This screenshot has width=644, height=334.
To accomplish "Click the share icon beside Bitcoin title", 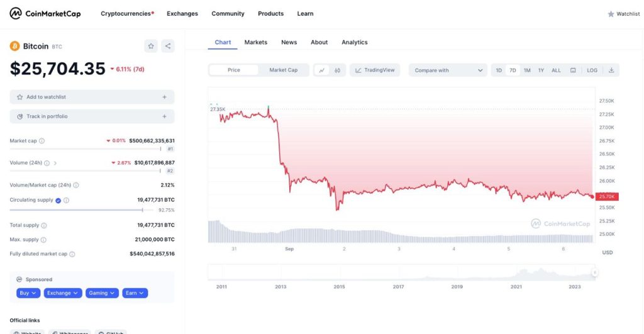I will [x=167, y=46].
